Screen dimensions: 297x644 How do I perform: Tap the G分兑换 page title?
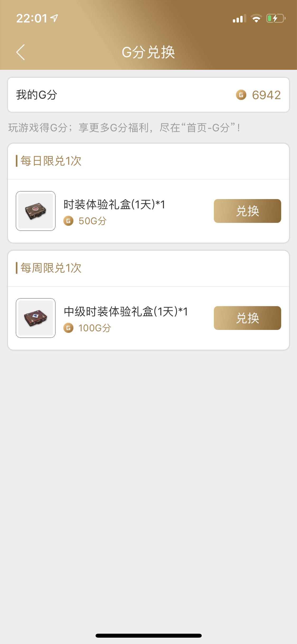(148, 52)
